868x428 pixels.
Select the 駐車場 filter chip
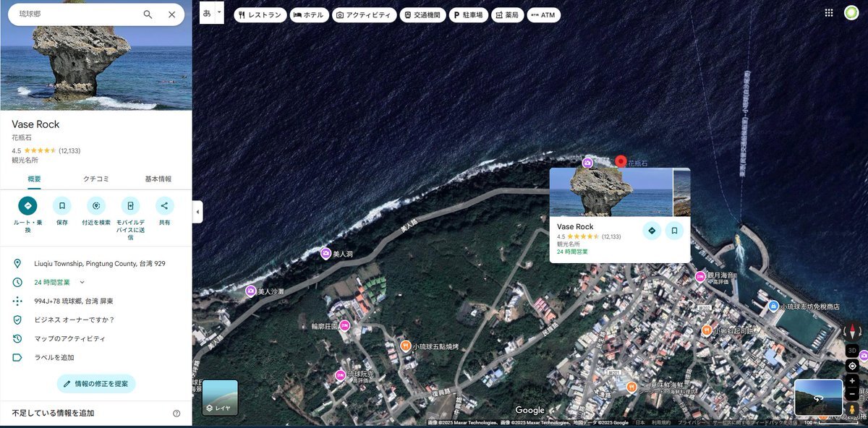(468, 14)
